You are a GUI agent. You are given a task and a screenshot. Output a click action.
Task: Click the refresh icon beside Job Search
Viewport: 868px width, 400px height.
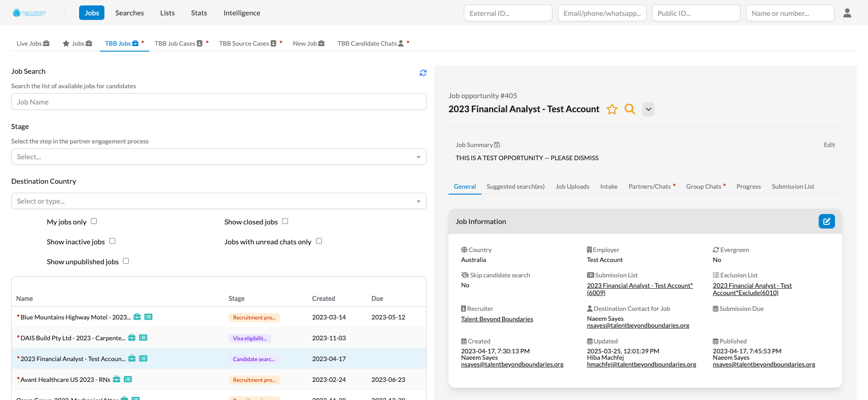point(423,73)
